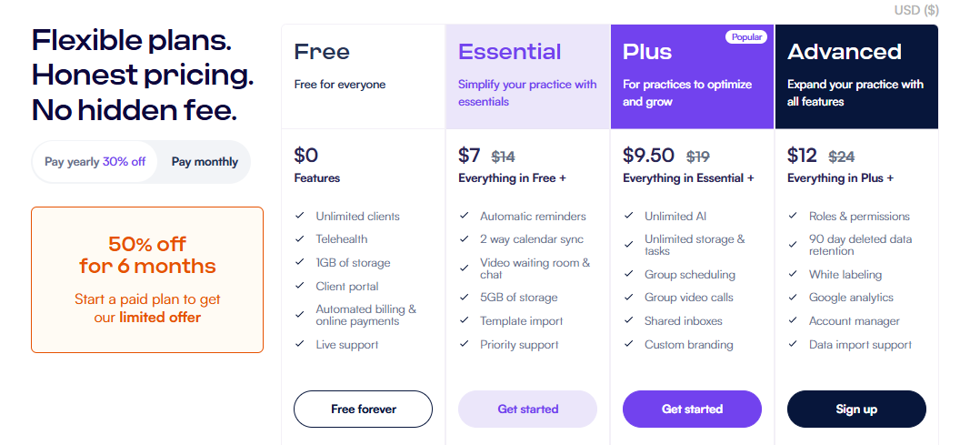The width and height of the screenshot is (980, 445).
Task: Click the checkmark beside Custom branding
Action: pos(629,344)
